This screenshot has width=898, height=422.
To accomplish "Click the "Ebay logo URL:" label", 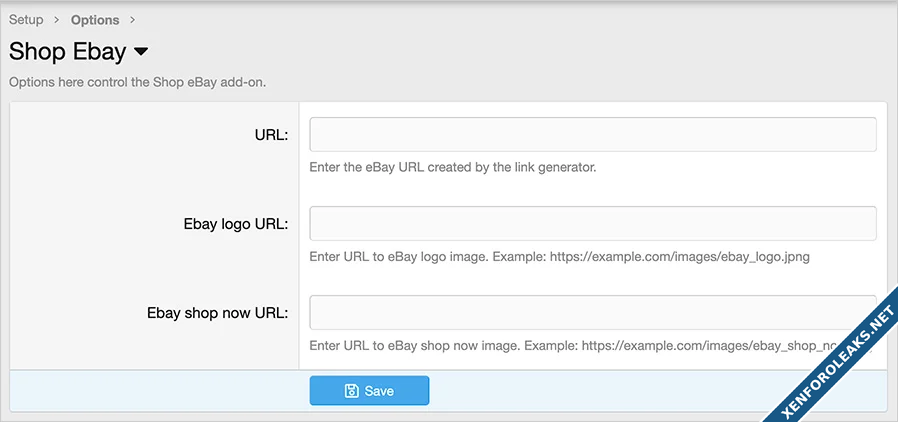I will coord(231,224).
